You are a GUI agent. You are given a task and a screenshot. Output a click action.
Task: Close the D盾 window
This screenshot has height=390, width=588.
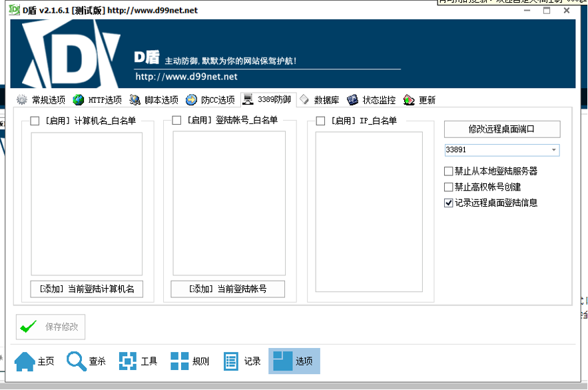pyautogui.click(x=567, y=11)
